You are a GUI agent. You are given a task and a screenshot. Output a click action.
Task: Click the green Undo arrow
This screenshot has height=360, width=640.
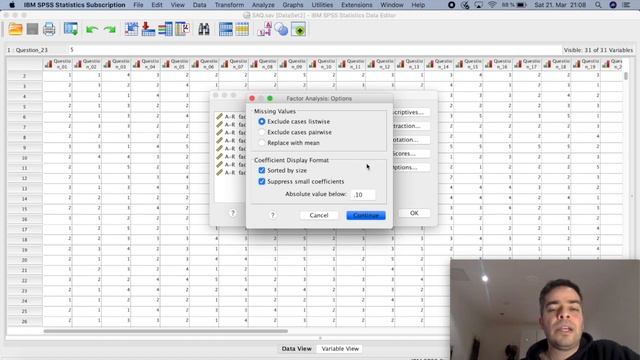[x=92, y=30]
